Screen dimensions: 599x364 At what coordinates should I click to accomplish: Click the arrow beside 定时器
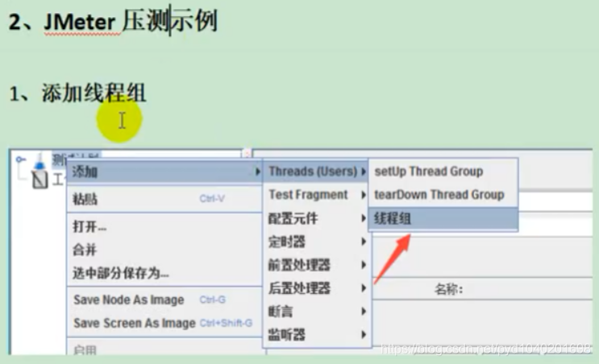click(364, 242)
